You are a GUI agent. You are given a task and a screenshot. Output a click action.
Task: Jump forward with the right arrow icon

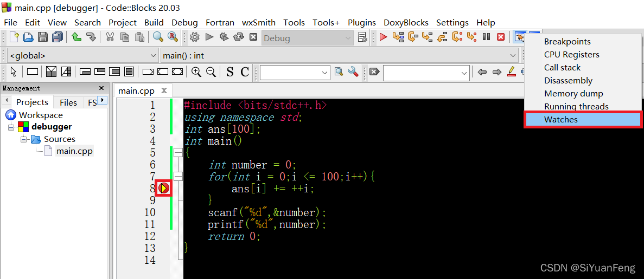click(x=497, y=72)
